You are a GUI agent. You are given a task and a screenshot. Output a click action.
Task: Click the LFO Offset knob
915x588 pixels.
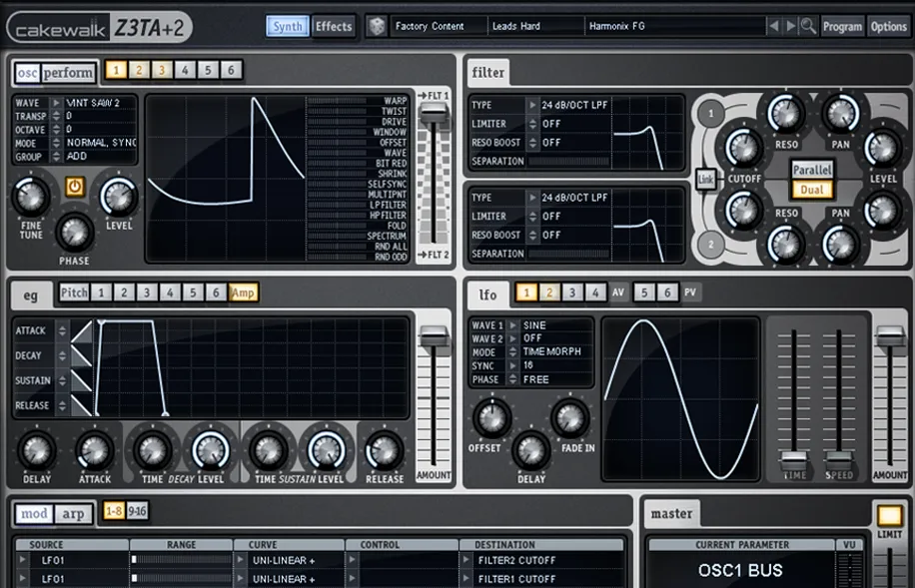pyautogui.click(x=491, y=417)
